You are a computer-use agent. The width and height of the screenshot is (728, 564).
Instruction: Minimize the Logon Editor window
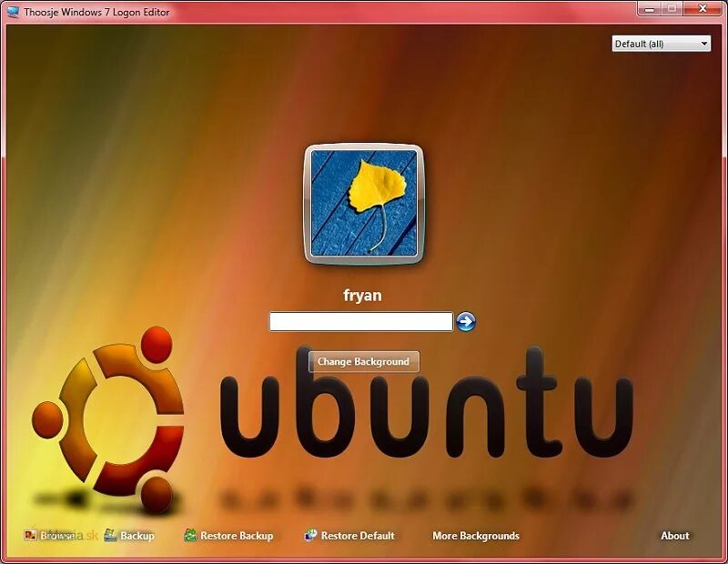click(649, 9)
